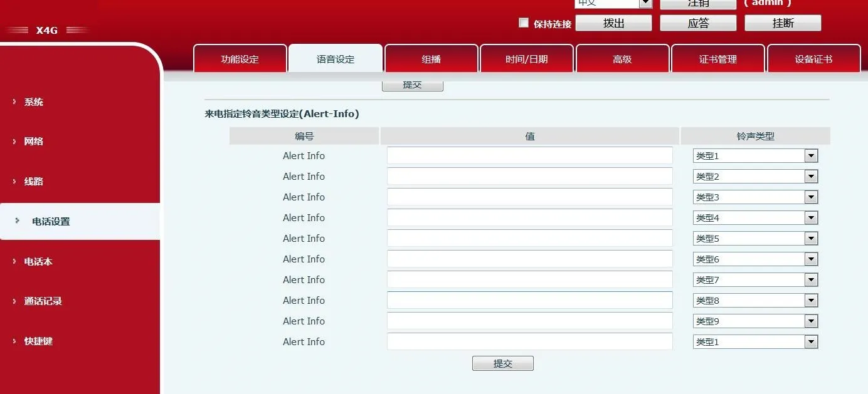Viewport: 868px width, 394px height.
Task: Click the bottom 提交 submit button
Action: point(502,363)
